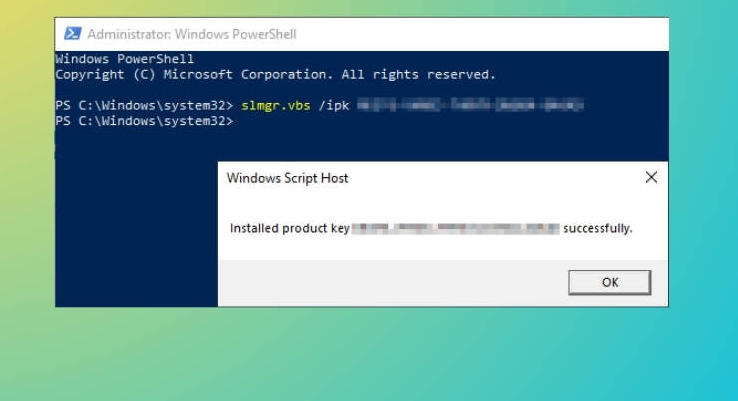Image resolution: width=738 pixels, height=401 pixels.
Task: Click the Administrator: Windows PowerShell title text
Action: click(x=191, y=34)
